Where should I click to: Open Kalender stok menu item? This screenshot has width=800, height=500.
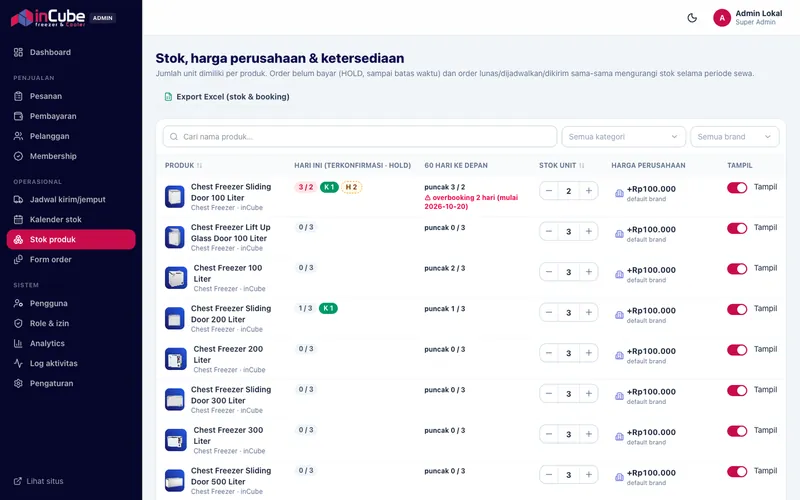(71, 219)
